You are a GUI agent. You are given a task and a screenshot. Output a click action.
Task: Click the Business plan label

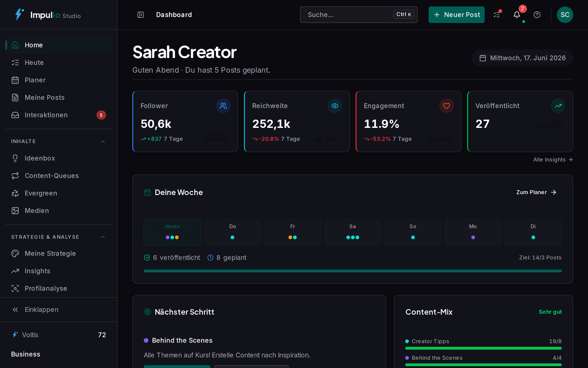tap(26, 354)
